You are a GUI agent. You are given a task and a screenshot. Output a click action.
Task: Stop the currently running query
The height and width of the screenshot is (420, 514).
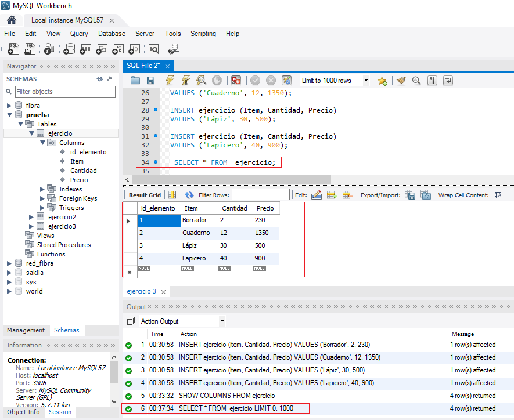tap(218, 80)
